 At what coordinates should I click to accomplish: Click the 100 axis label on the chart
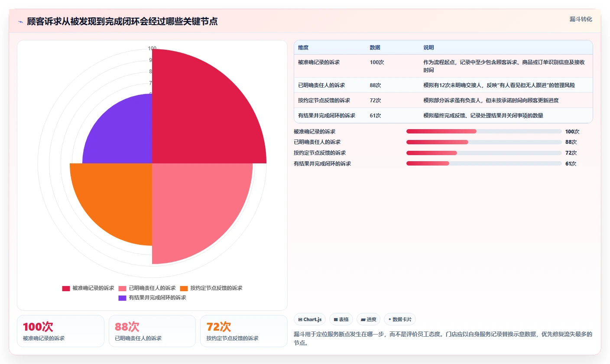[152, 49]
